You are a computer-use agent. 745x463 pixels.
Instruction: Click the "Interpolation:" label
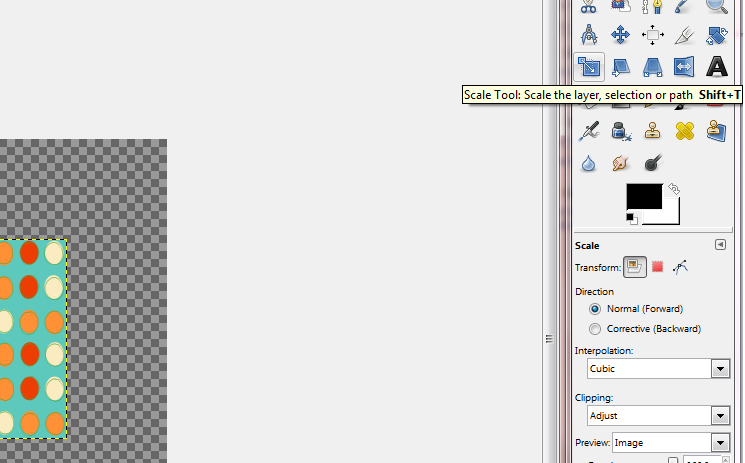pos(604,351)
